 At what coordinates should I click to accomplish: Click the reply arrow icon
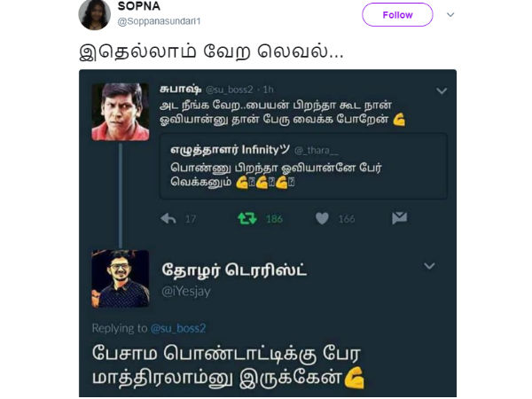168,218
